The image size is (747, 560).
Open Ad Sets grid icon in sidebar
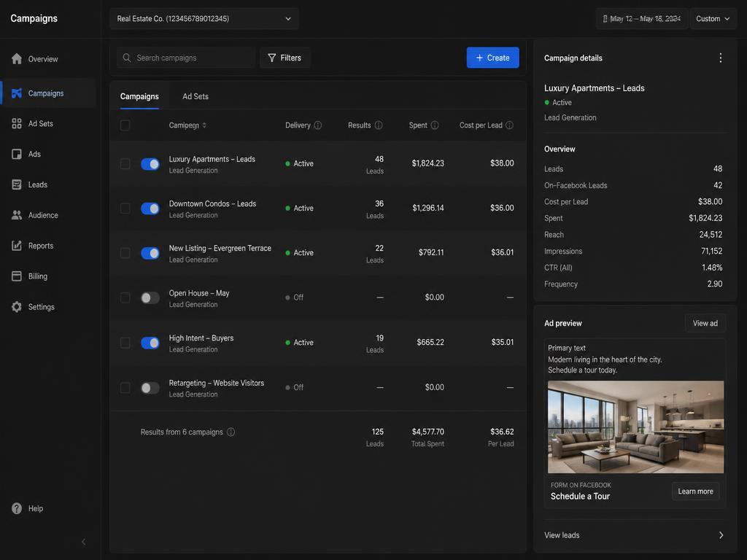click(x=17, y=124)
